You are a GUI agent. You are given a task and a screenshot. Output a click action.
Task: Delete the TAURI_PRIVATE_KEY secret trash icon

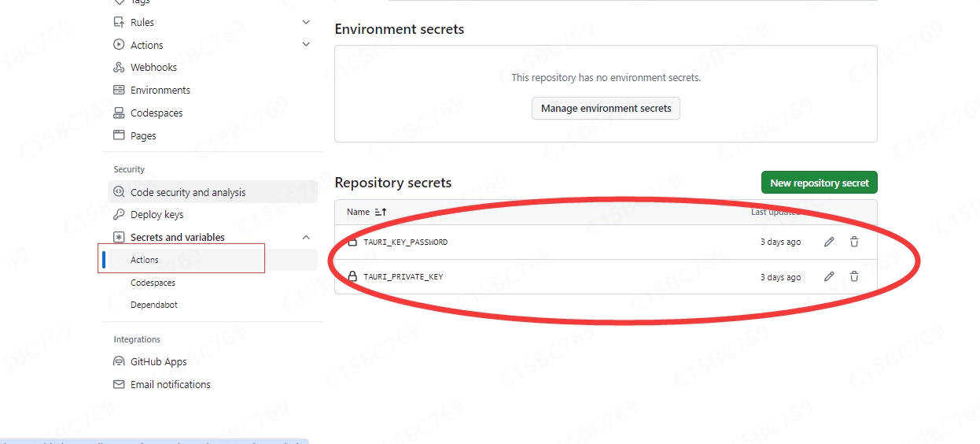click(x=854, y=277)
